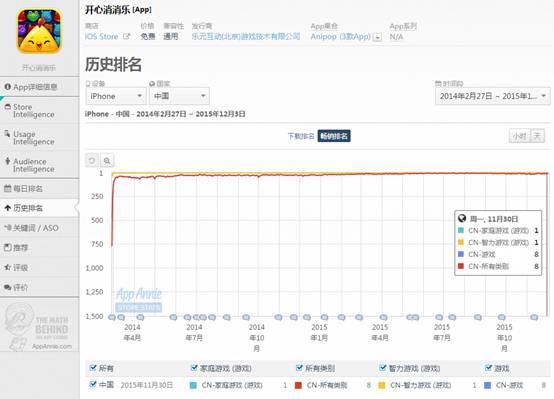
Task: Click the red CN-所有类别 legend swatch
Action: pos(298,385)
